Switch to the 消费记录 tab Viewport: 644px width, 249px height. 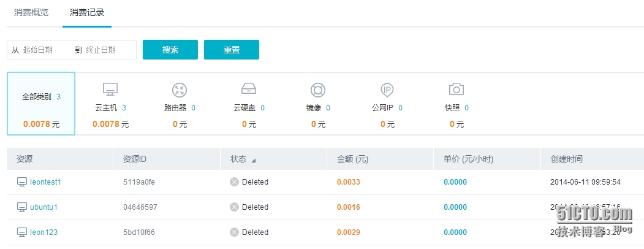coord(87,12)
